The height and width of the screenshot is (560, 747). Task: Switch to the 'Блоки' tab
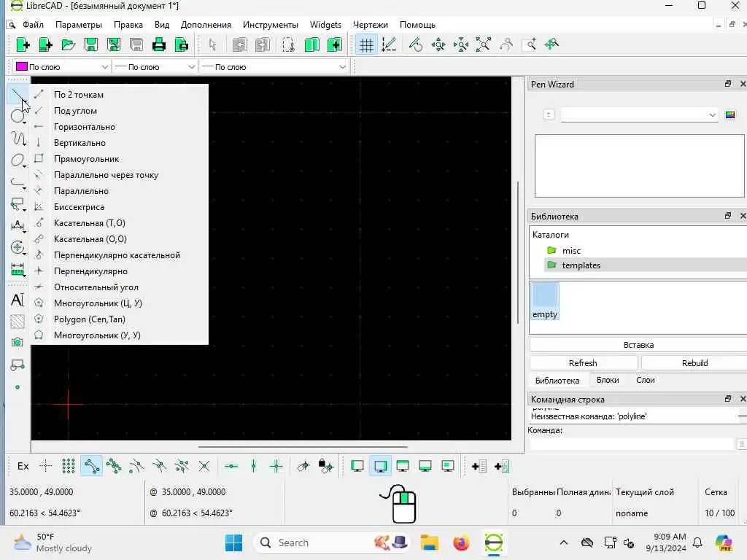tap(608, 380)
